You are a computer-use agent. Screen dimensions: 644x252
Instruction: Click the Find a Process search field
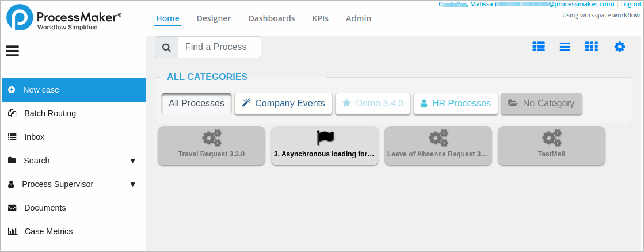tap(219, 47)
